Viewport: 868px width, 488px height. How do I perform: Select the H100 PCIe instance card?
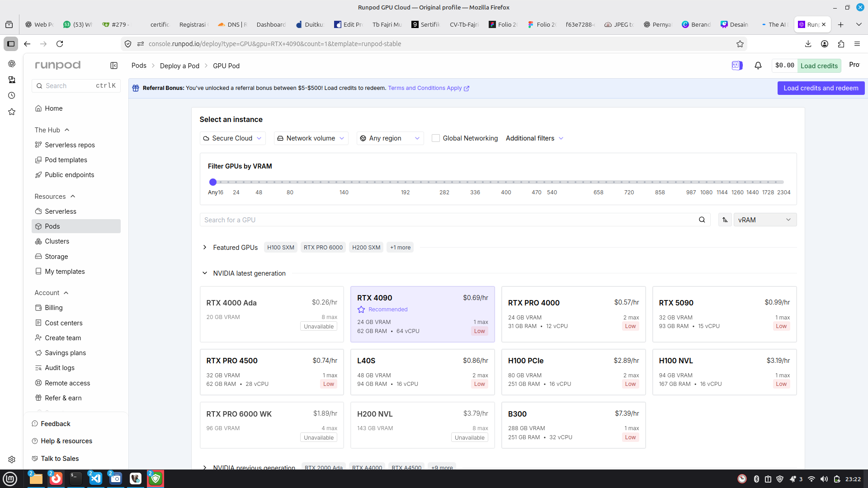pos(573,372)
